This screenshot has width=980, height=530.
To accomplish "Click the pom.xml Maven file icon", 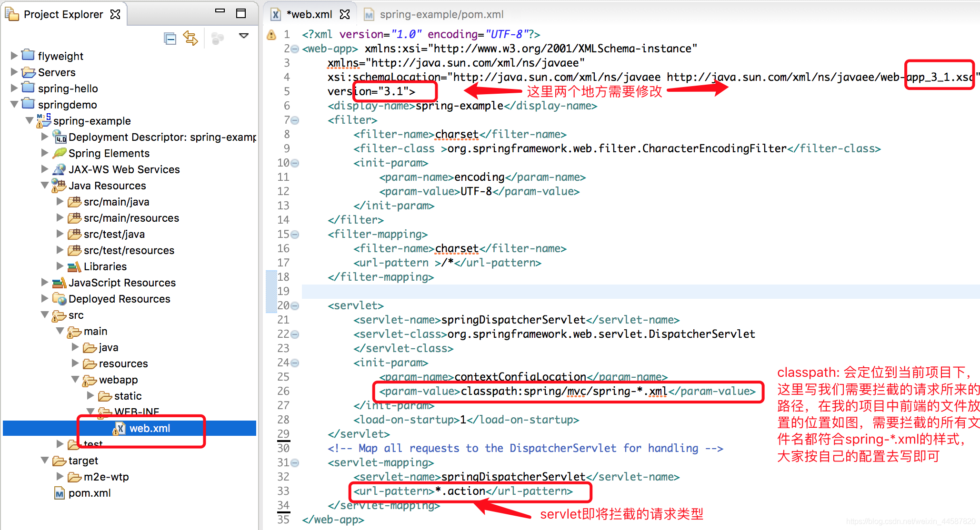I will [60, 493].
